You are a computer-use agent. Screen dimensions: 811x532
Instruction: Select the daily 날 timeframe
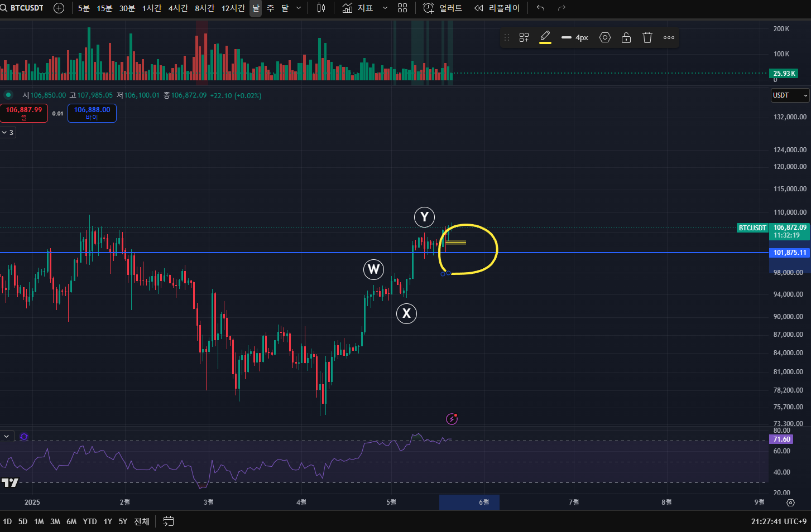(x=256, y=8)
